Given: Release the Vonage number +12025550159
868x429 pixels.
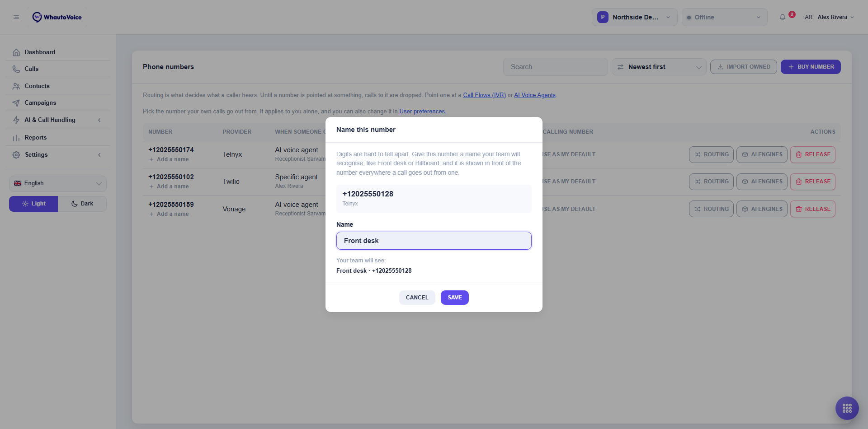Looking at the screenshot, I should pyautogui.click(x=812, y=209).
